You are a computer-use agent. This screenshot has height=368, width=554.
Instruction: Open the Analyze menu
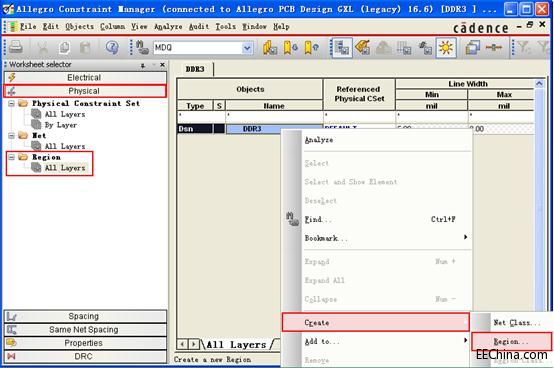[x=168, y=26]
